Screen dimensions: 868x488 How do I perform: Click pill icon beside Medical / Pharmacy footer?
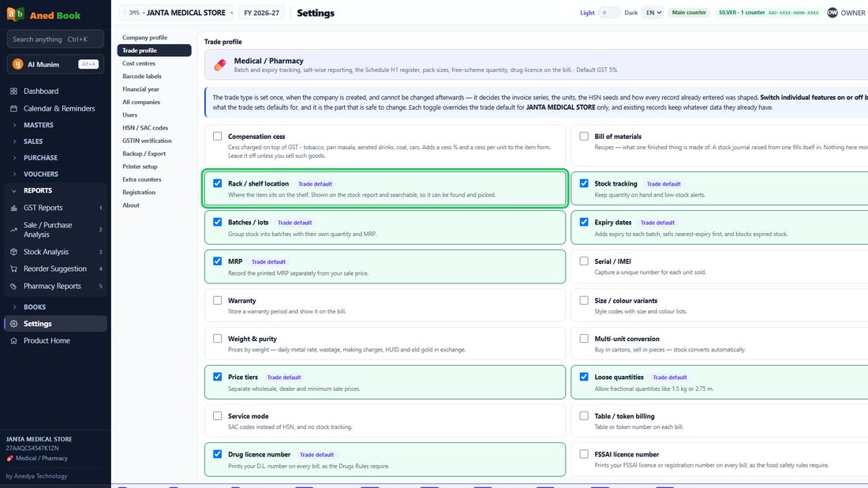point(9,459)
